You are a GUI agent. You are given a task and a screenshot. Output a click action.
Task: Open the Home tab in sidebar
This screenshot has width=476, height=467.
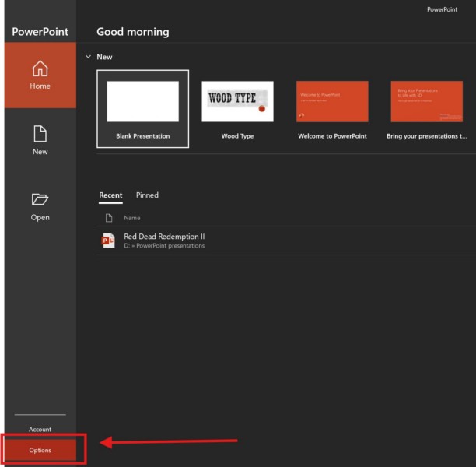pyautogui.click(x=40, y=75)
